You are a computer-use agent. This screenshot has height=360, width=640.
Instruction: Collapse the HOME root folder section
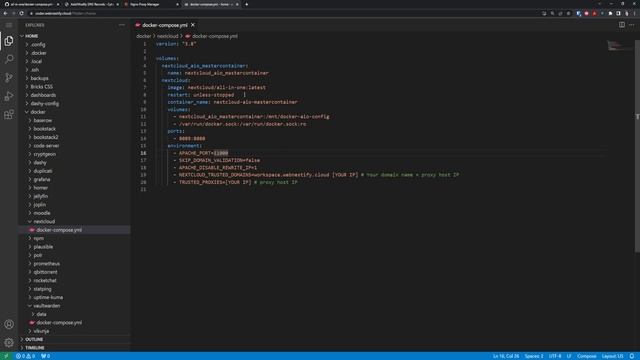[x=75, y=36]
